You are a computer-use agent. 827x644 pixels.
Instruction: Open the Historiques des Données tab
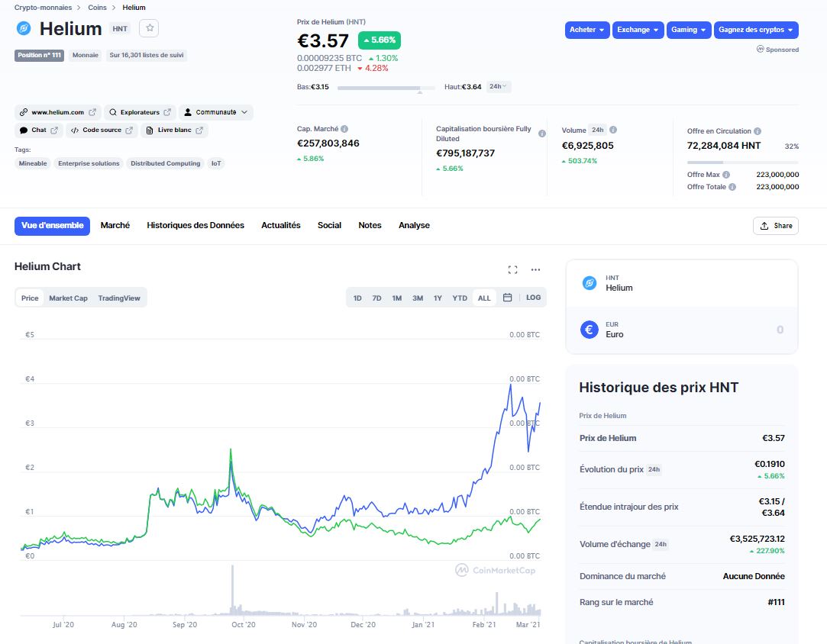(x=195, y=226)
